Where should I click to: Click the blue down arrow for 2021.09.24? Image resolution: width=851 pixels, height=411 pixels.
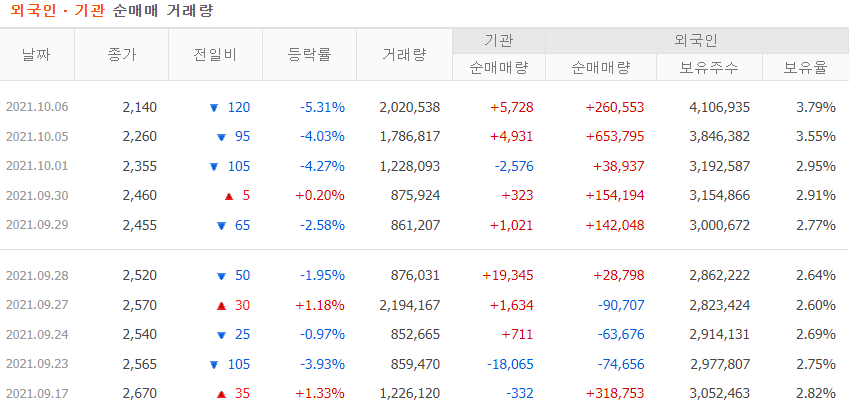tap(221, 335)
